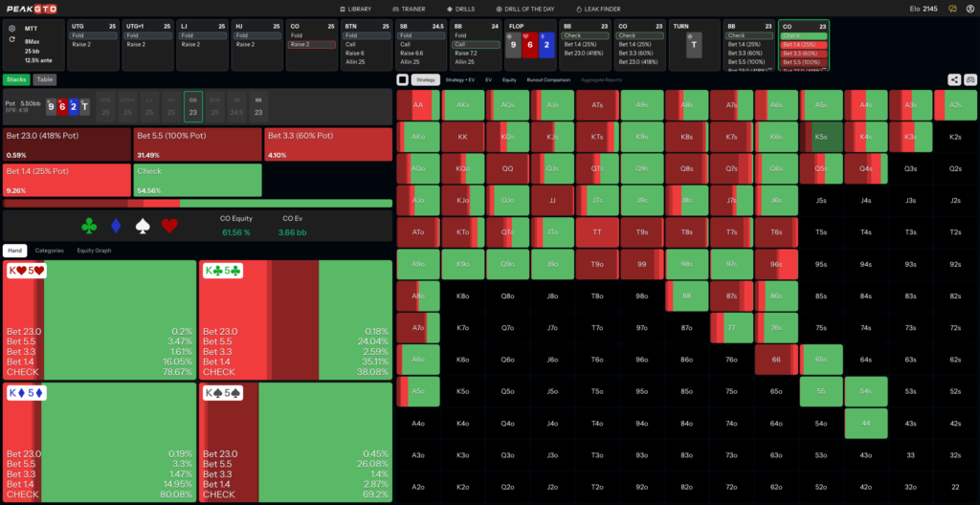This screenshot has height=505, width=980.
Task: Filter by the blue diamond suit icon
Action: click(116, 226)
